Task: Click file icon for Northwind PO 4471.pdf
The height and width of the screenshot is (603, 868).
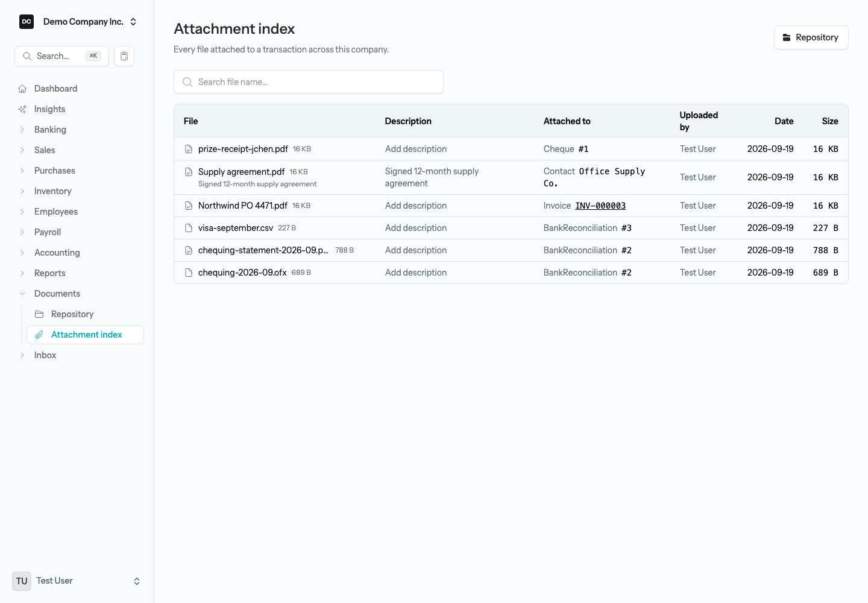Action: pyautogui.click(x=189, y=206)
